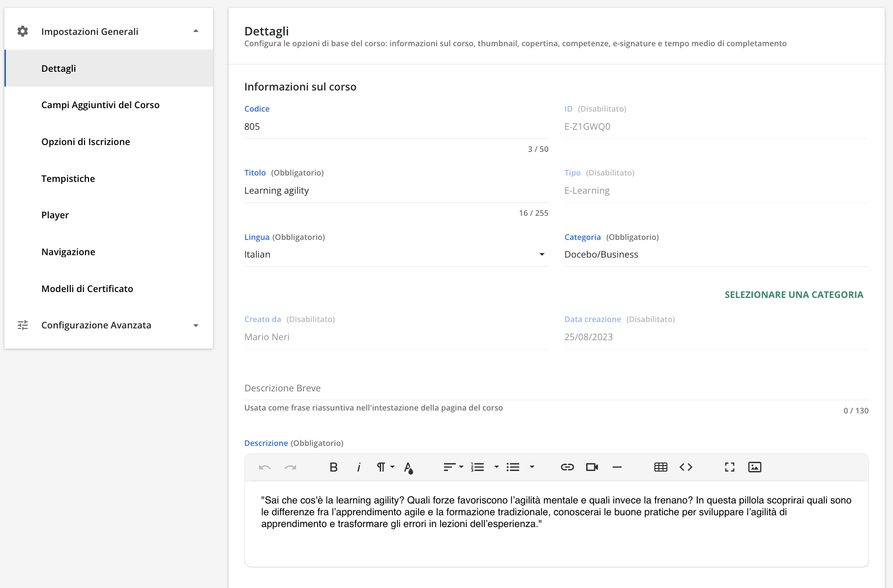893x588 pixels.
Task: Toggle bold formatting in description editor
Action: (x=333, y=467)
